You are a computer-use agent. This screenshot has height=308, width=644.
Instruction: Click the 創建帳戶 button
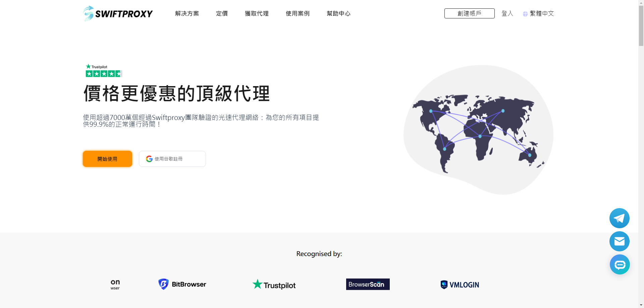coord(469,13)
